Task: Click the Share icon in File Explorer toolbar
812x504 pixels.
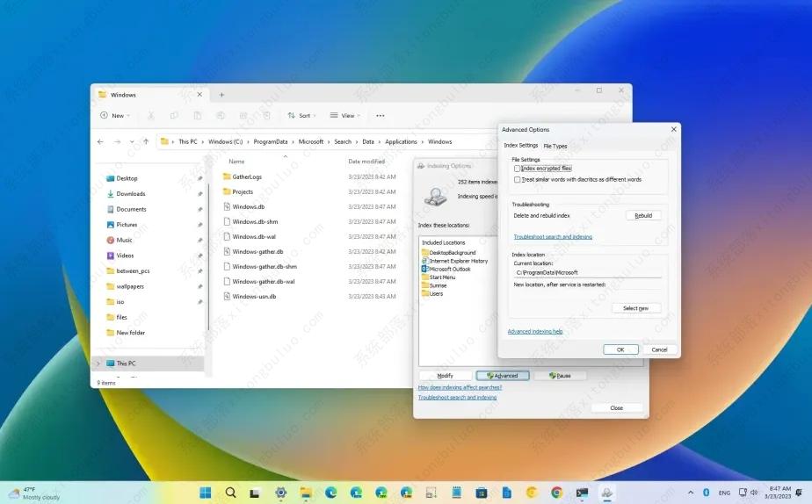Action: pos(243,115)
